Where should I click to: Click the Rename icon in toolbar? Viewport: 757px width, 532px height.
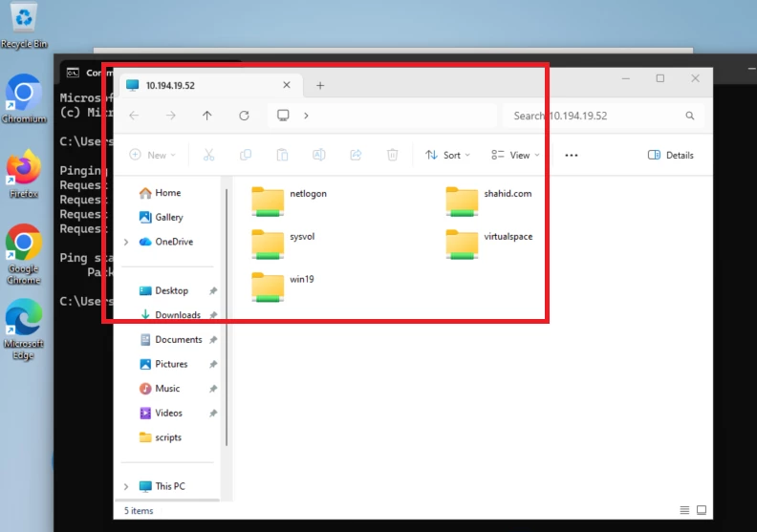click(318, 155)
